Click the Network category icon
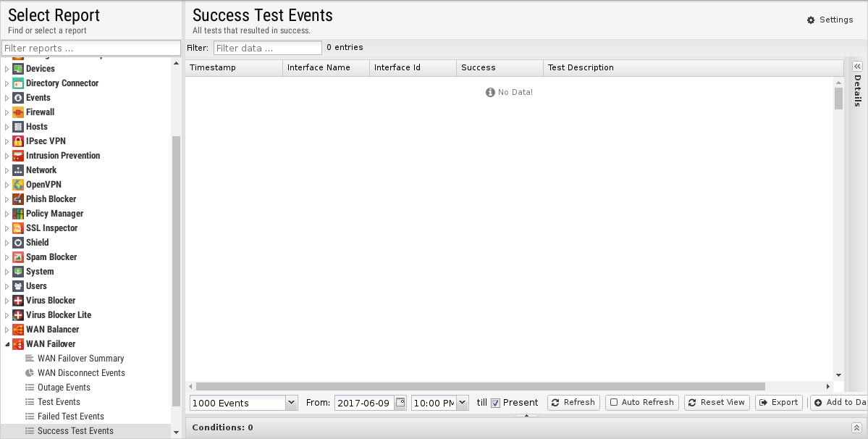The image size is (868, 439). coord(17,170)
